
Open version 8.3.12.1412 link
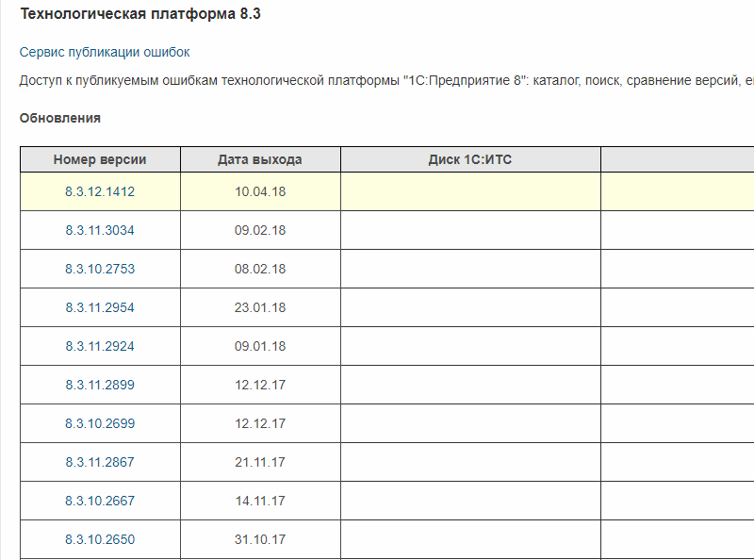[x=100, y=191]
